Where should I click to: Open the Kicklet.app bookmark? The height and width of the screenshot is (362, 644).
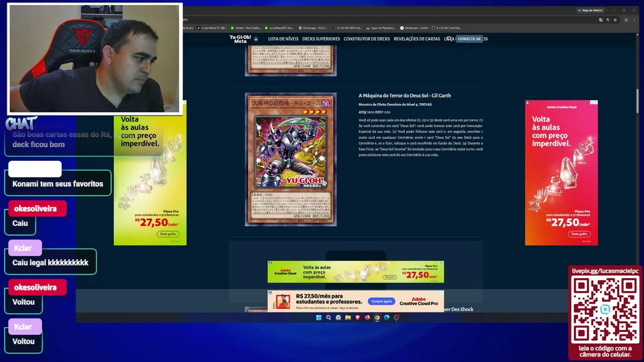point(313,28)
